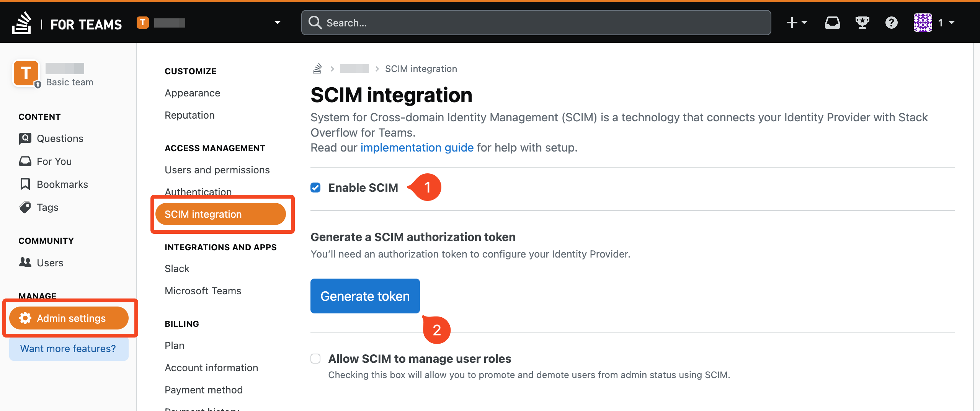Viewport: 980px width, 411px height.
Task: Click the team shield badge icon
Action: tap(38, 85)
